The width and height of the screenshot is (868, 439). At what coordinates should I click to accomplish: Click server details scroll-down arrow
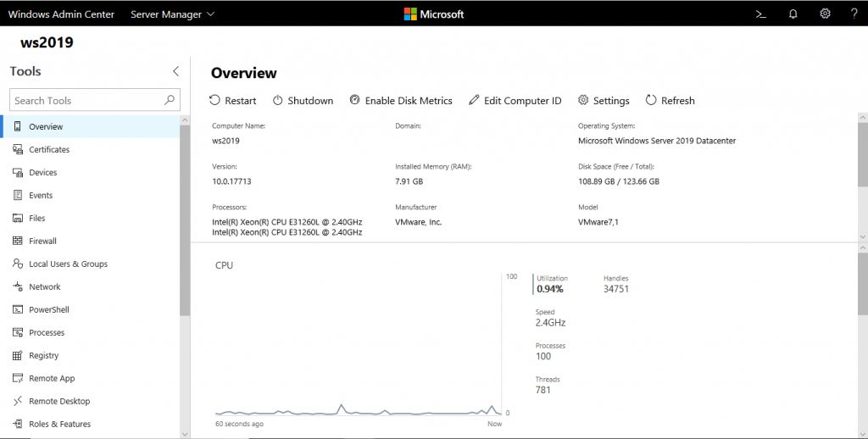pyautogui.click(x=862, y=236)
